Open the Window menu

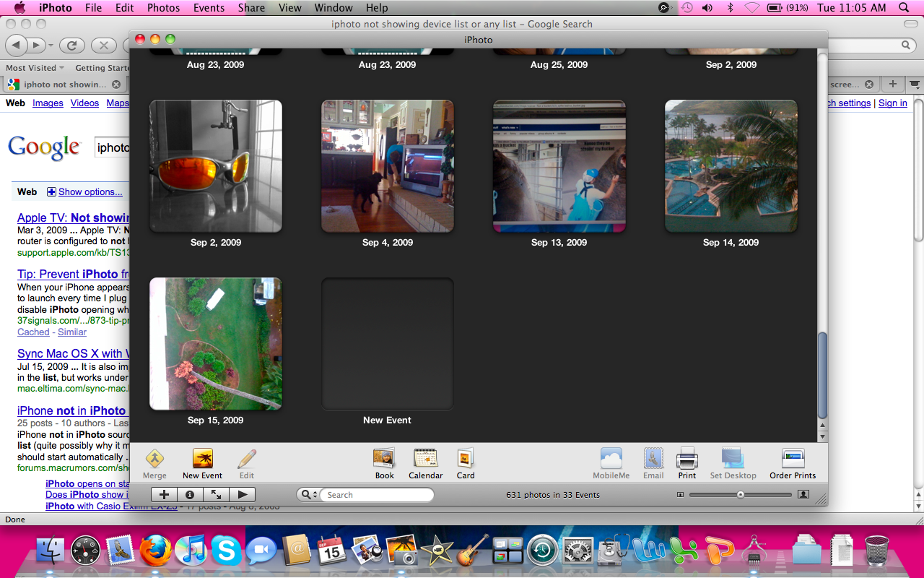coord(334,8)
